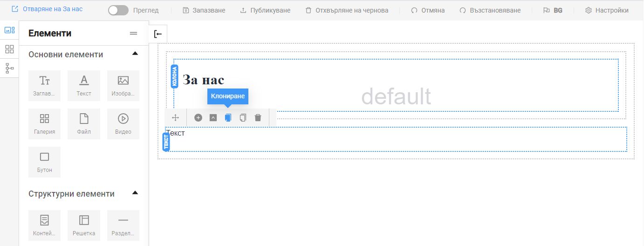The height and width of the screenshot is (246, 644).
Task: Click the blue Клониране (clone) icon
Action: click(x=228, y=118)
